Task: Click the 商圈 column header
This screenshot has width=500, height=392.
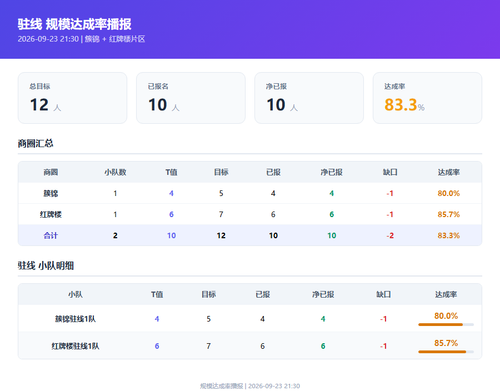Action: tap(51, 172)
